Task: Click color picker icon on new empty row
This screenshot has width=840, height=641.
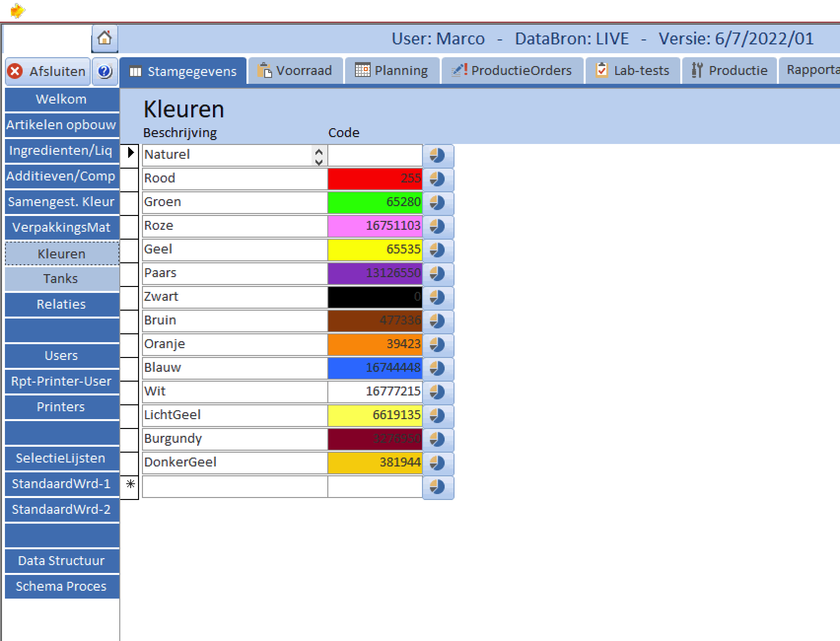Action: click(438, 487)
